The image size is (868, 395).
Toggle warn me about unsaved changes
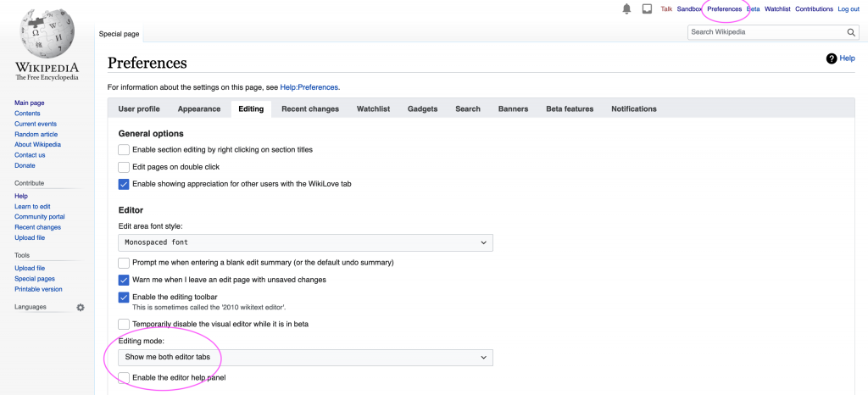click(x=124, y=280)
